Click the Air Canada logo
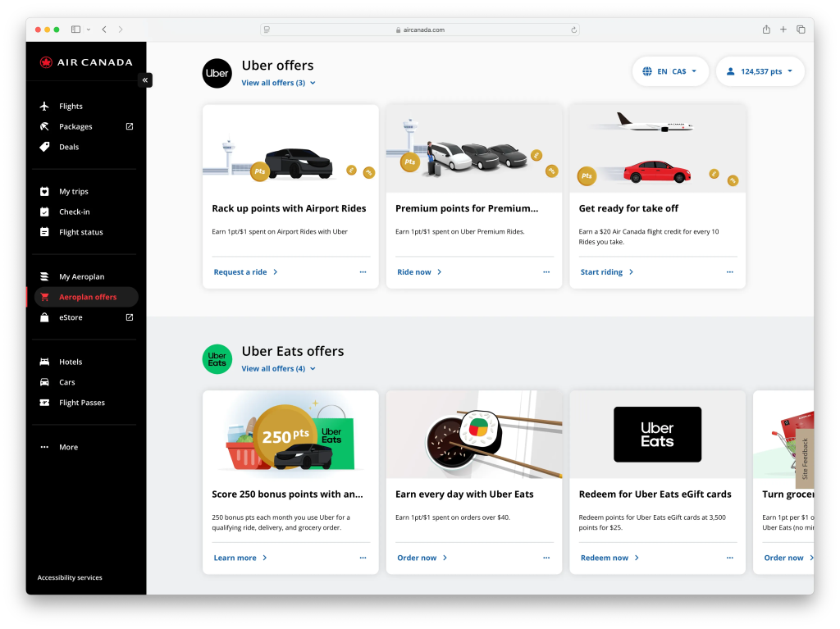The height and width of the screenshot is (629, 840). pyautogui.click(x=85, y=62)
